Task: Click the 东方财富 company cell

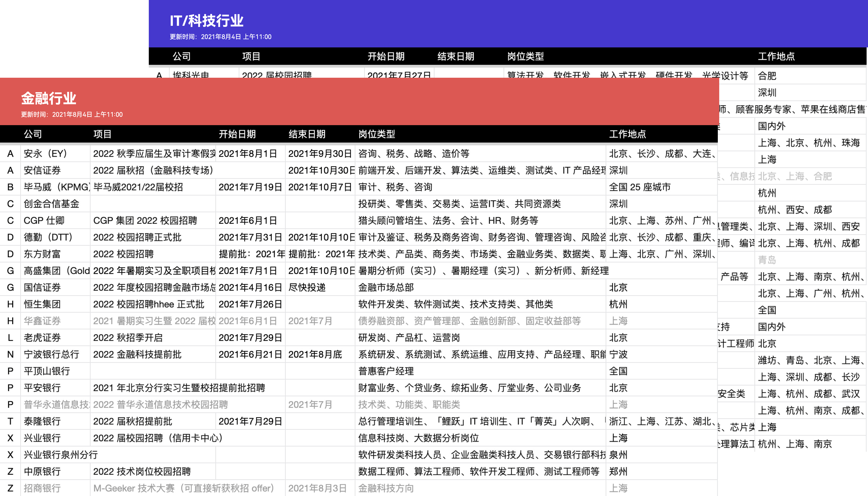Action: click(x=55, y=254)
